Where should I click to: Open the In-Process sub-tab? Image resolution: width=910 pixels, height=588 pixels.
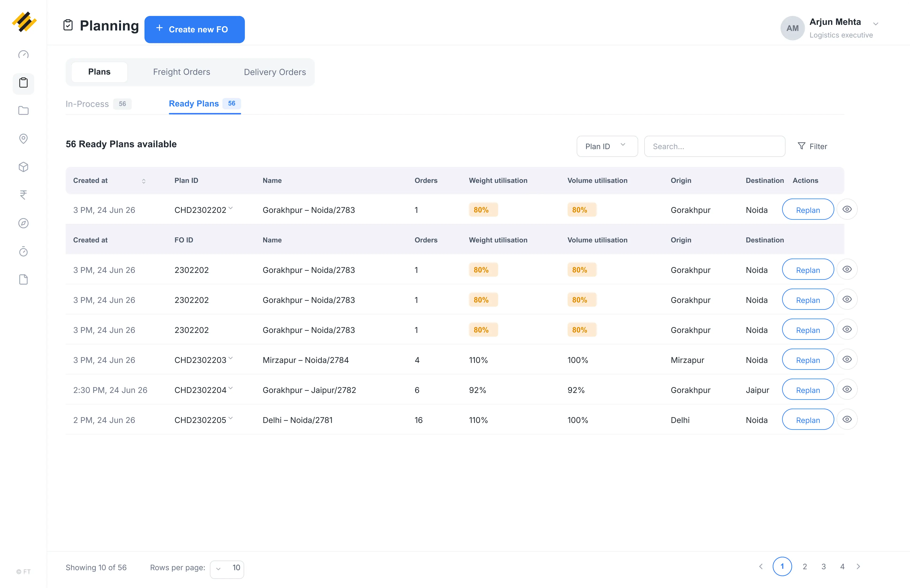coord(99,104)
